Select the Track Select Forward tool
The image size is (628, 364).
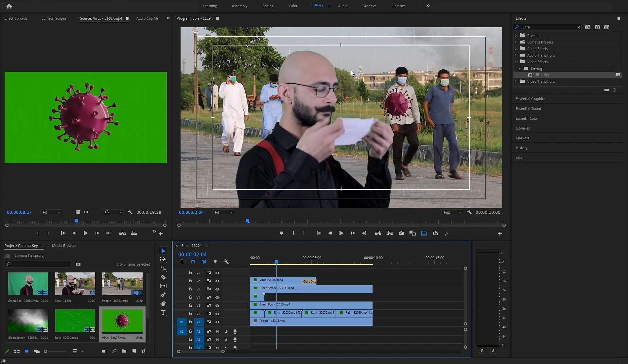pyautogui.click(x=163, y=259)
